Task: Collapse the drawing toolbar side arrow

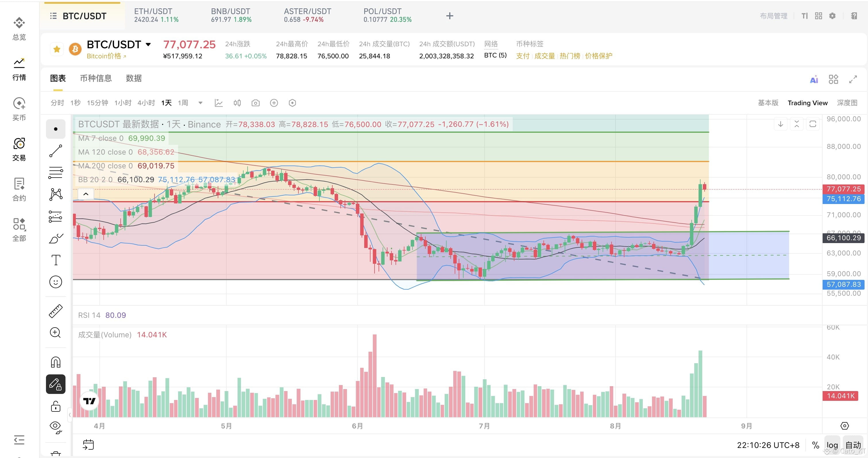Action: click(70, 415)
